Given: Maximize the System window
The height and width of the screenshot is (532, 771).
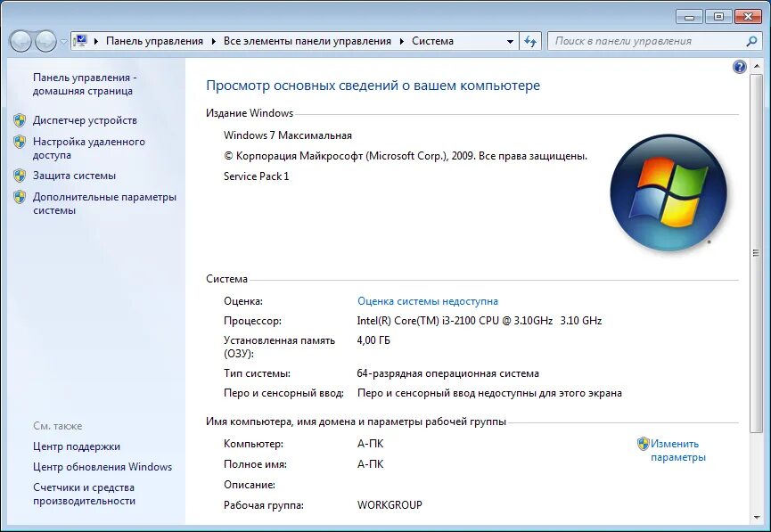Looking at the screenshot, I should (718, 17).
